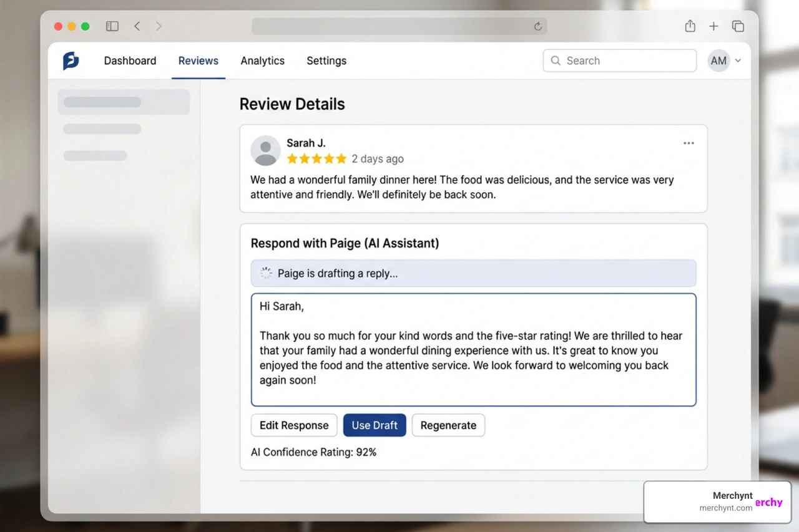Go forward with the browser forward arrow
This screenshot has width=799, height=532.
(x=159, y=26)
